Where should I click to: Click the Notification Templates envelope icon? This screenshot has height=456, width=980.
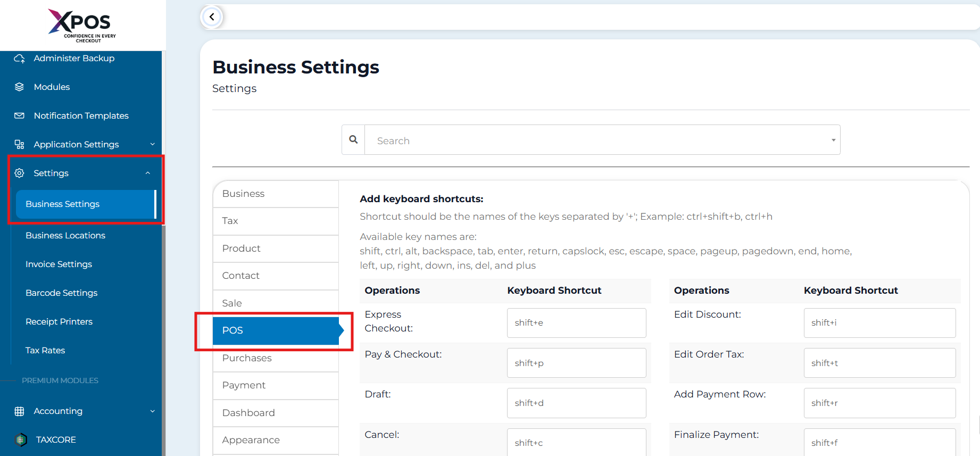pos(20,116)
